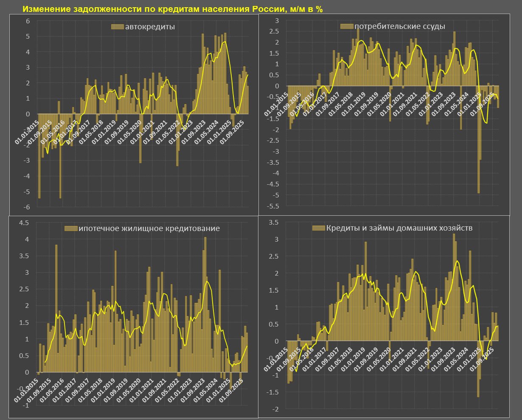Screen dimensions: 522x420
Task: Click the chart title about Russian household debt
Action: [x=172, y=9]
